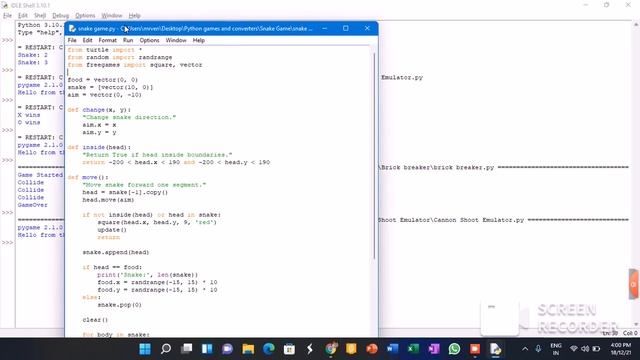The image size is (640, 360).
Task: Launch Teams Chat from the taskbar
Action: 227,349
